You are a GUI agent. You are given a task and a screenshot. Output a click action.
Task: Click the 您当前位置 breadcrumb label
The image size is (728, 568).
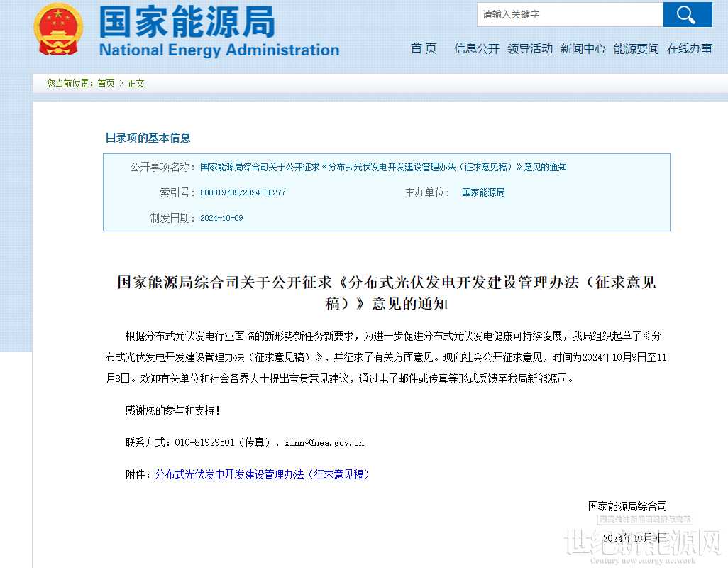(x=70, y=83)
